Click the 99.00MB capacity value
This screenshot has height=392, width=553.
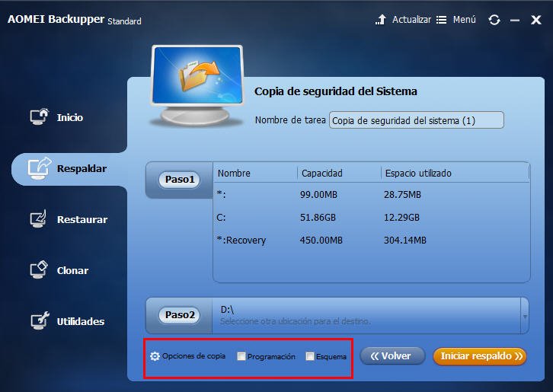(318, 195)
